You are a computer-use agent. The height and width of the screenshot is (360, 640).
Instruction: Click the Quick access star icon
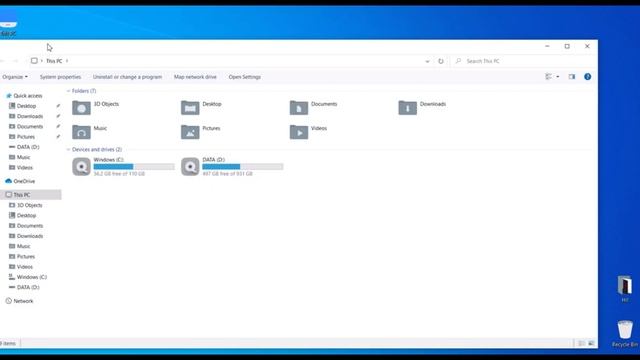[x=9, y=96]
